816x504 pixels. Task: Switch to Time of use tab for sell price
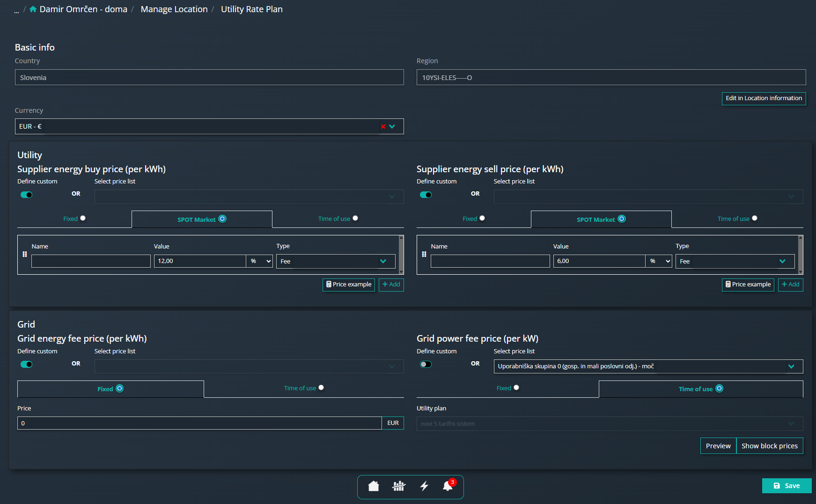[x=737, y=219]
